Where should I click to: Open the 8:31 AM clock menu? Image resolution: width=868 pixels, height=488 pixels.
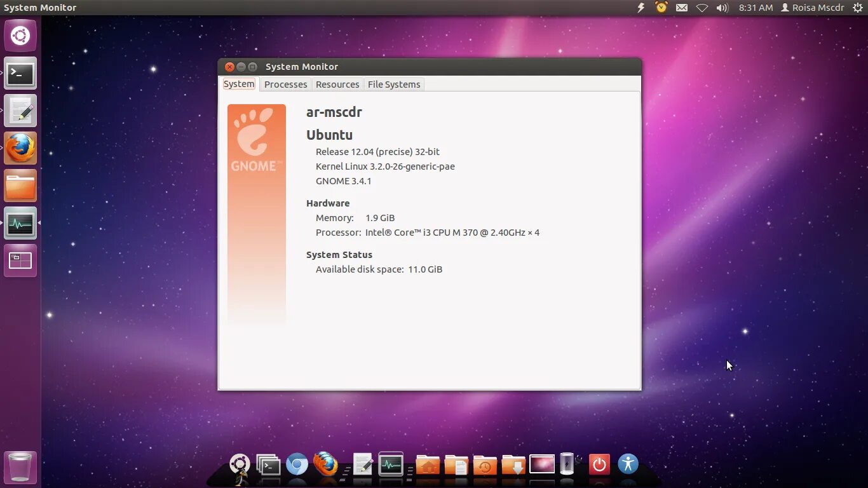pyautogui.click(x=756, y=8)
